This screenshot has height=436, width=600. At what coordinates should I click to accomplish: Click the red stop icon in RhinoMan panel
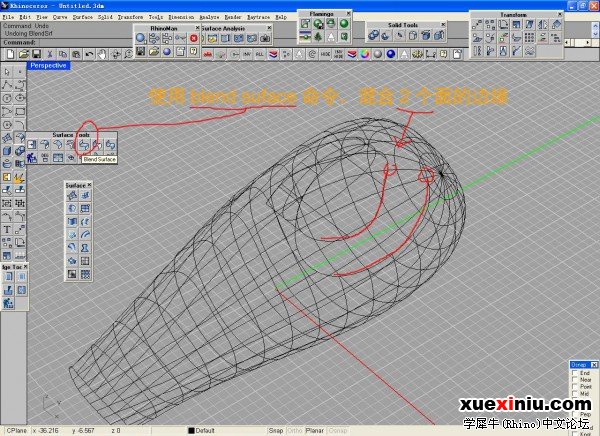pos(194,38)
